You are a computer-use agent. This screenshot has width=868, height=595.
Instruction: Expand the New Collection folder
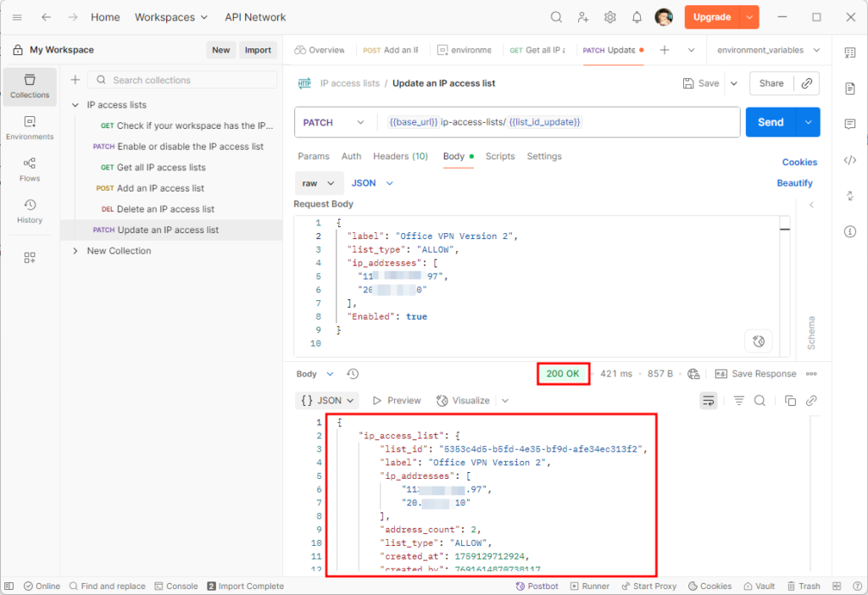(75, 251)
